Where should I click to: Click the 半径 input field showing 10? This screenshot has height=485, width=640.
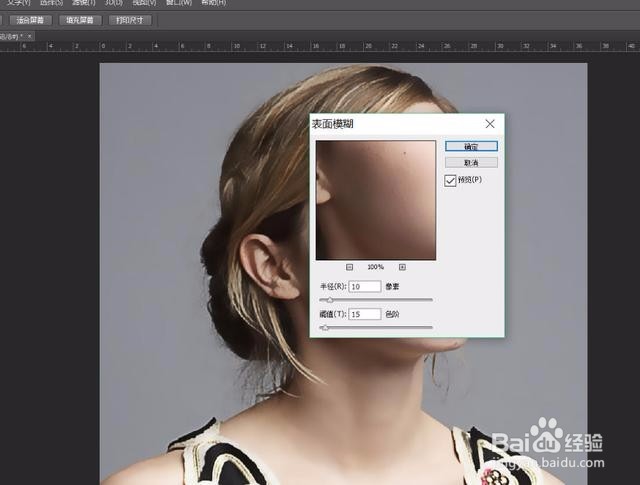[x=364, y=287]
